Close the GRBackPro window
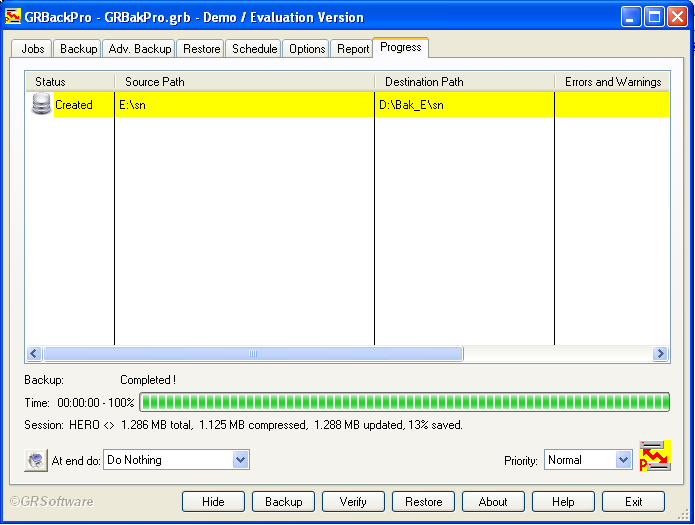Image resolution: width=695 pixels, height=525 pixels. pos(677,17)
